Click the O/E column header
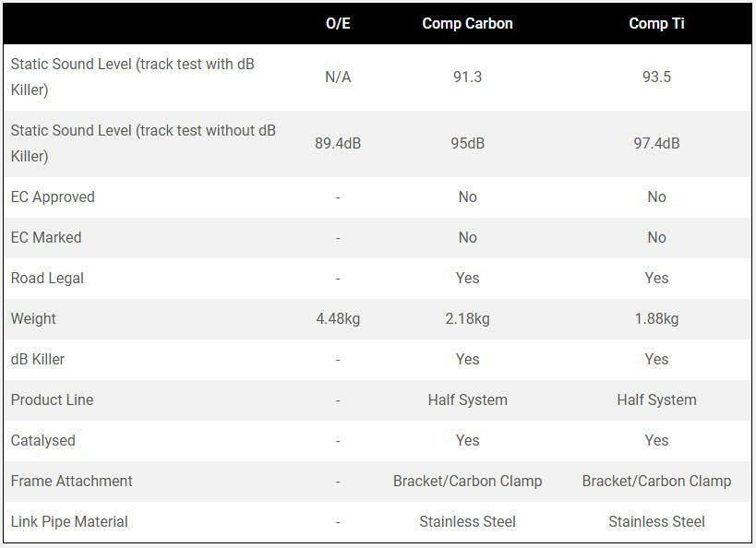Image resolution: width=756 pixels, height=548 pixels. [x=338, y=23]
